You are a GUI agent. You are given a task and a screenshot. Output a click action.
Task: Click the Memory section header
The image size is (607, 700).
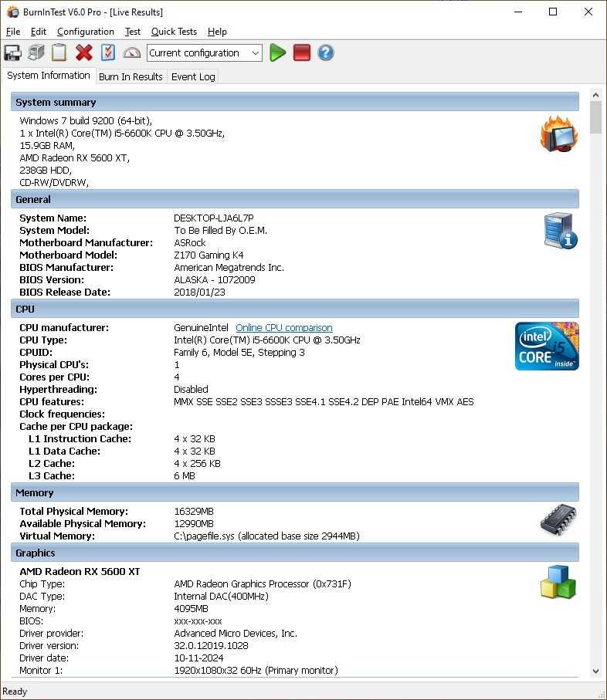point(295,493)
